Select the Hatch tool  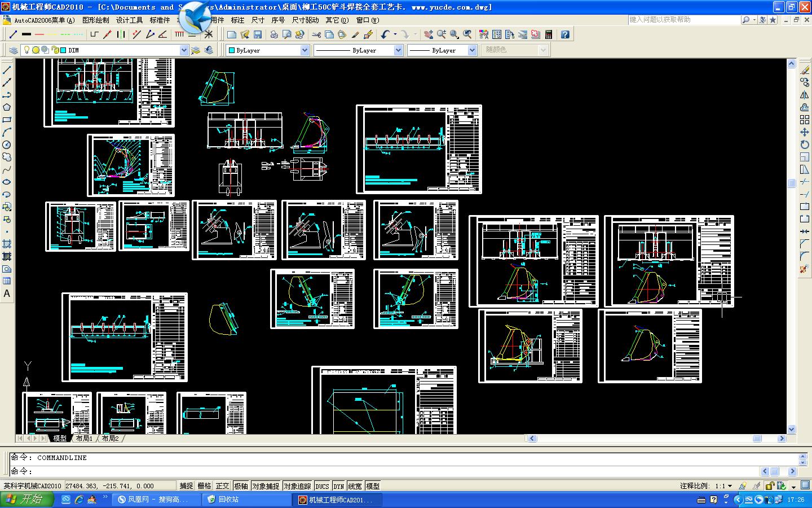point(7,244)
